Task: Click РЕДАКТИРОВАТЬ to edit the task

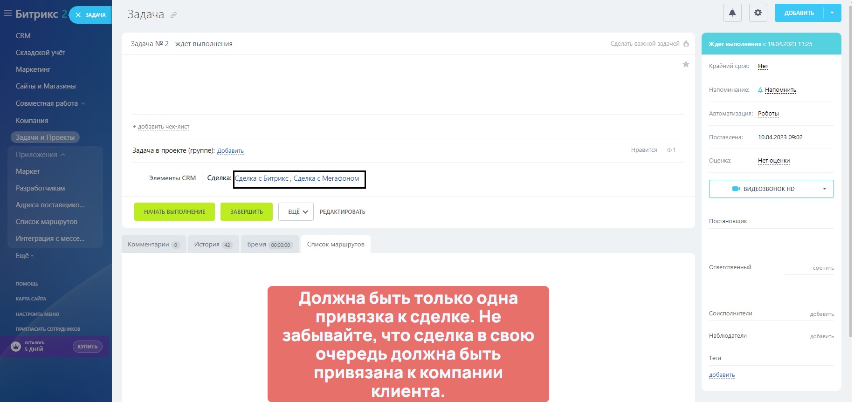Action: (343, 212)
